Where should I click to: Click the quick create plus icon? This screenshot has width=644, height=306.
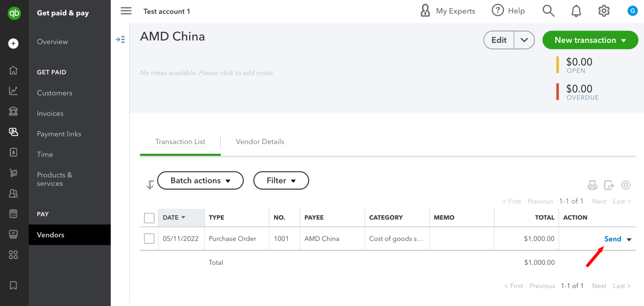[x=13, y=43]
